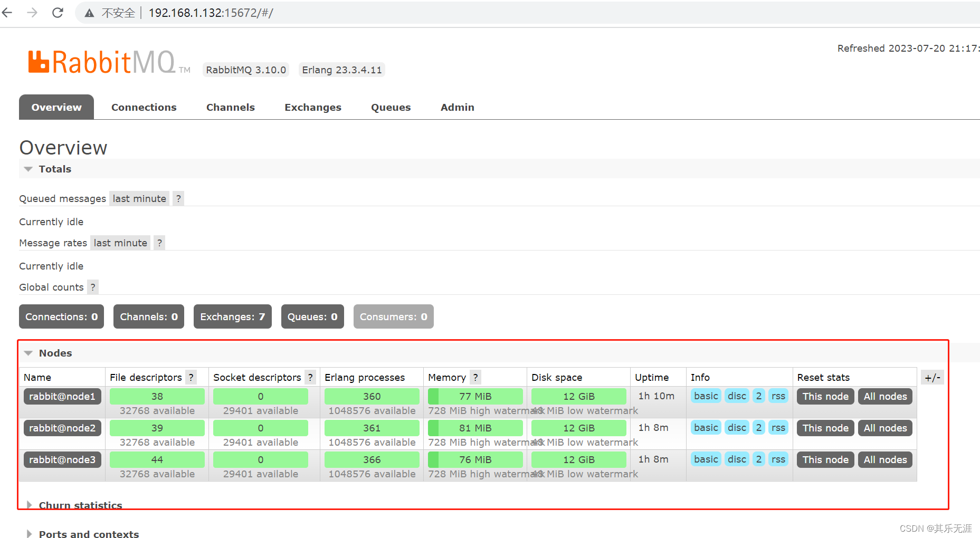Reload the page with the refresh icon
The image size is (980, 538).
[x=58, y=13]
